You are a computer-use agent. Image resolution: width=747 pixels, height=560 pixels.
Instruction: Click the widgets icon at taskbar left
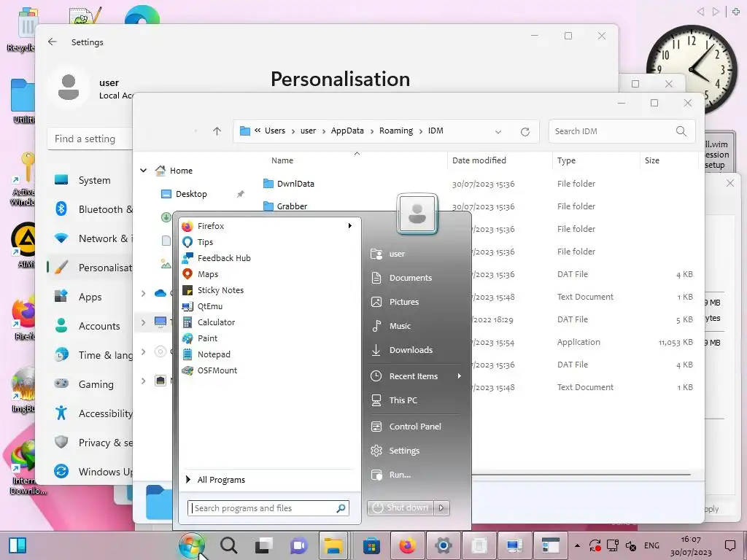[x=18, y=545]
